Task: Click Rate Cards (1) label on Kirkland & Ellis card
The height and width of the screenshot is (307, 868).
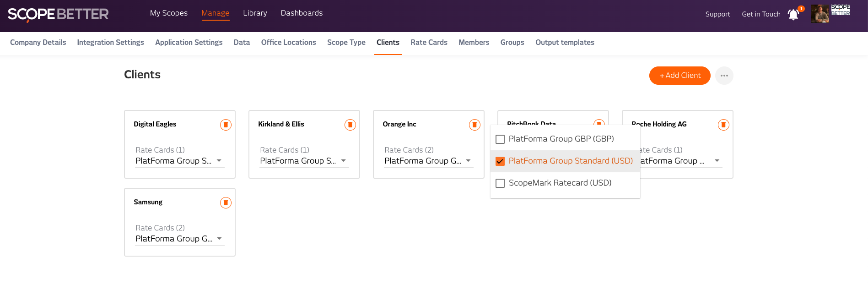Action: pyautogui.click(x=285, y=150)
